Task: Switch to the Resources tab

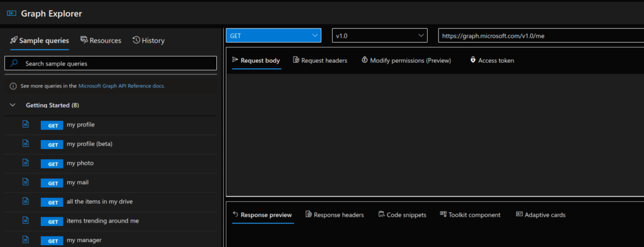Action: [x=101, y=41]
